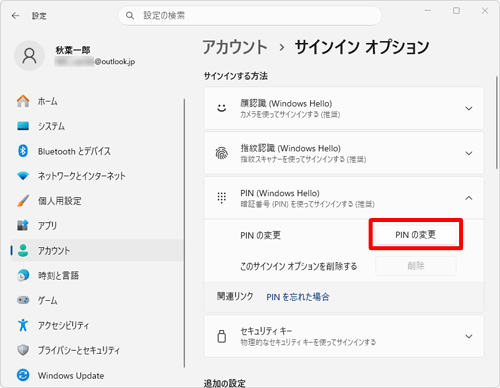The image size is (500, 388).
Task: Click the PIN の変更 row label
Action: pyautogui.click(x=260, y=235)
